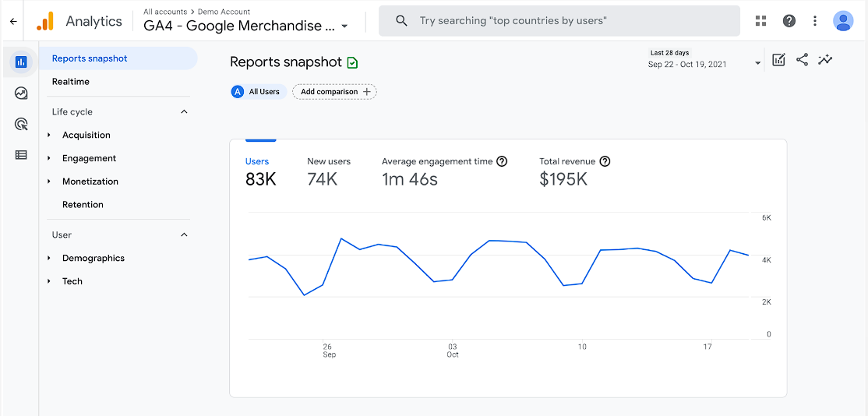The height and width of the screenshot is (416, 868).
Task: Expand the Acquisition arrow
Action: (49, 135)
